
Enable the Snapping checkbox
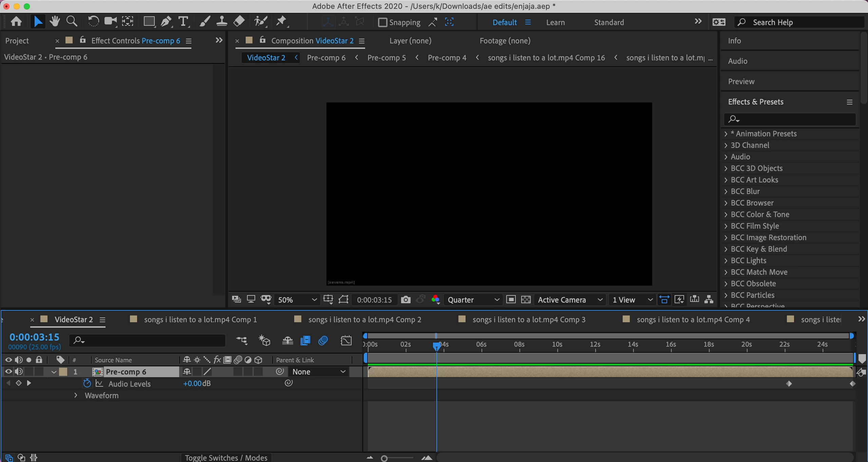(382, 22)
